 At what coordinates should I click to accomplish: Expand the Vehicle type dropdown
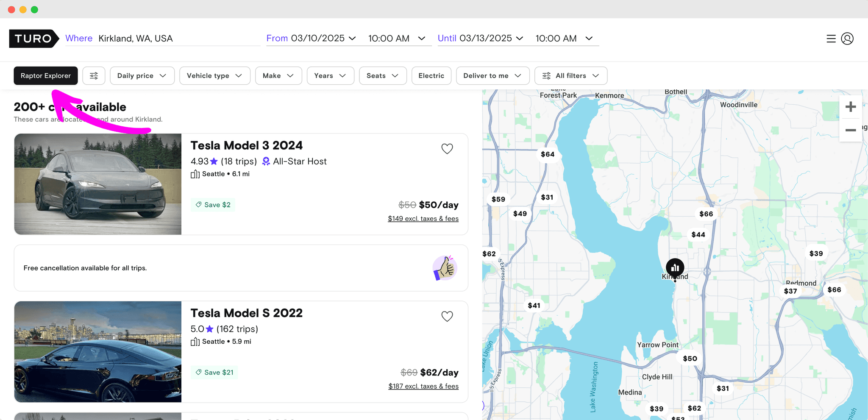(214, 75)
